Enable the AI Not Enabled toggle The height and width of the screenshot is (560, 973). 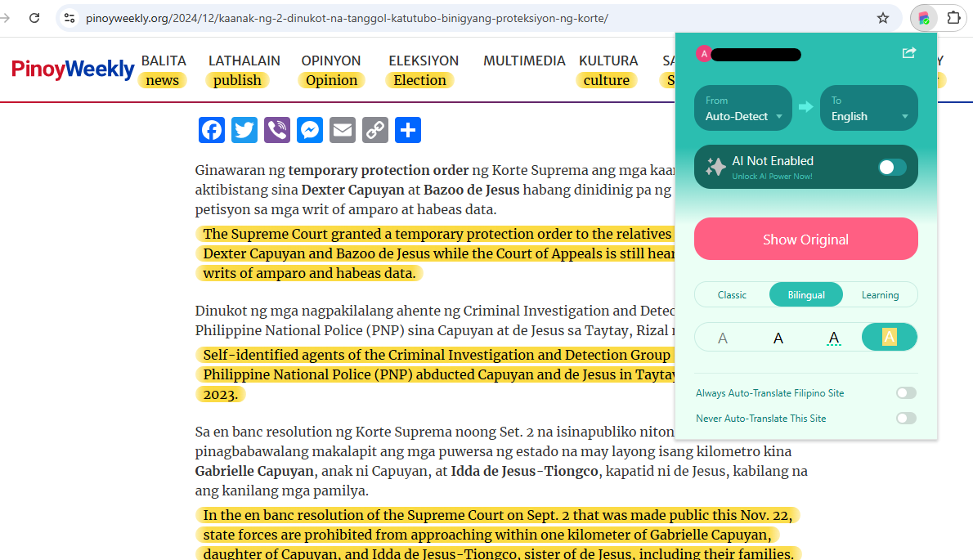tap(892, 168)
